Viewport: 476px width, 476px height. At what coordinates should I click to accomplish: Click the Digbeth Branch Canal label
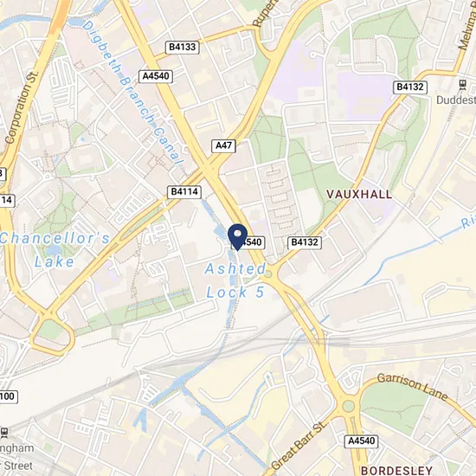tap(133, 93)
